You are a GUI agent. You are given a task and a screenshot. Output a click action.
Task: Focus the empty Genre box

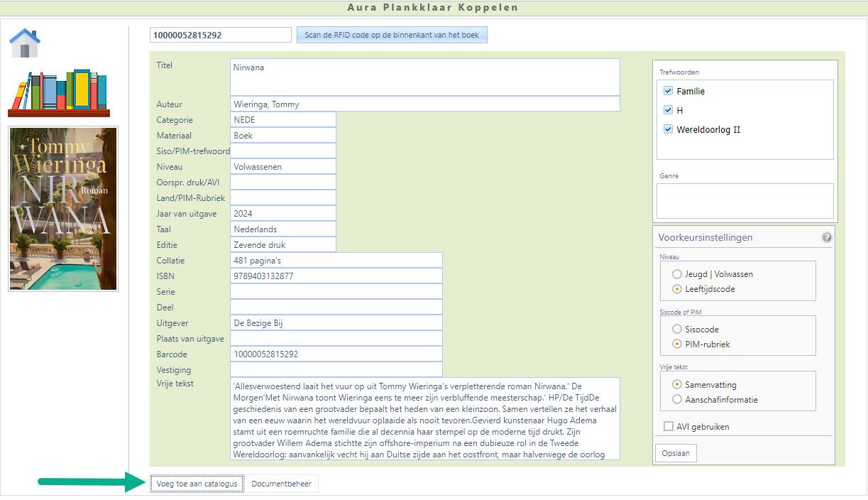click(745, 201)
